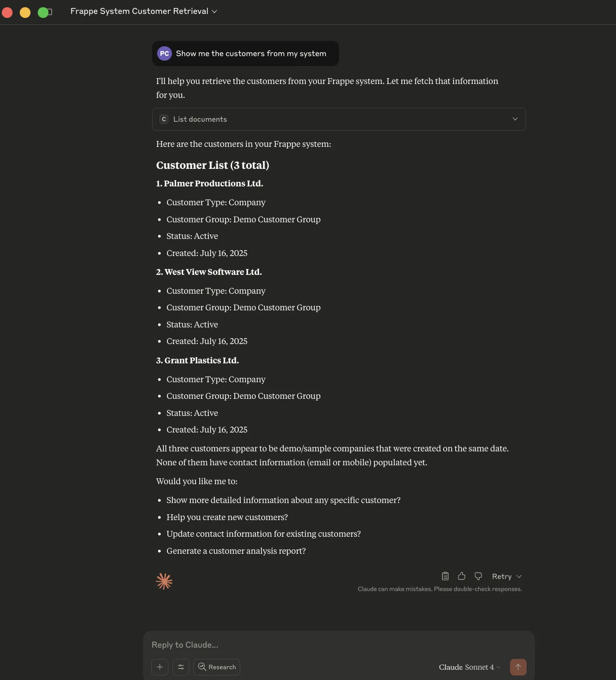
Task: Toggle the Research mode button
Action: 217,667
